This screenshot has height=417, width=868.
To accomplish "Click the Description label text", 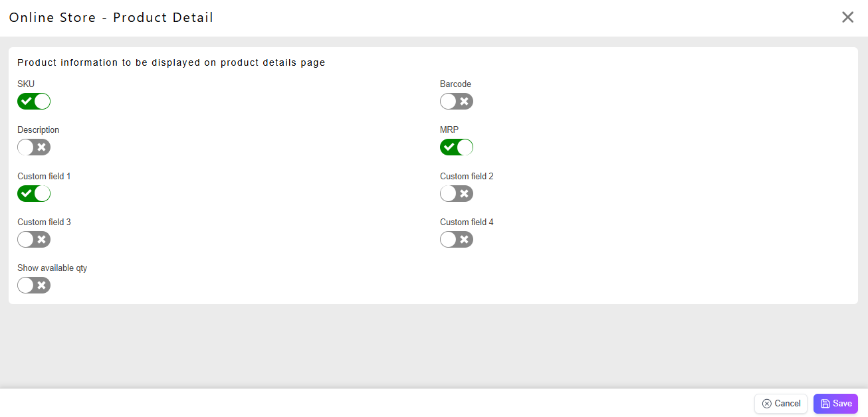I will 39,130.
